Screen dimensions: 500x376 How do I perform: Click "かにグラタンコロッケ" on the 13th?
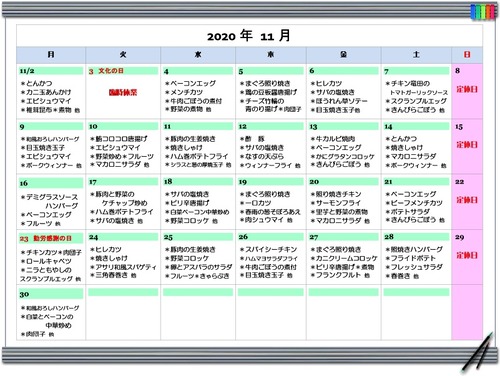(x=345, y=156)
